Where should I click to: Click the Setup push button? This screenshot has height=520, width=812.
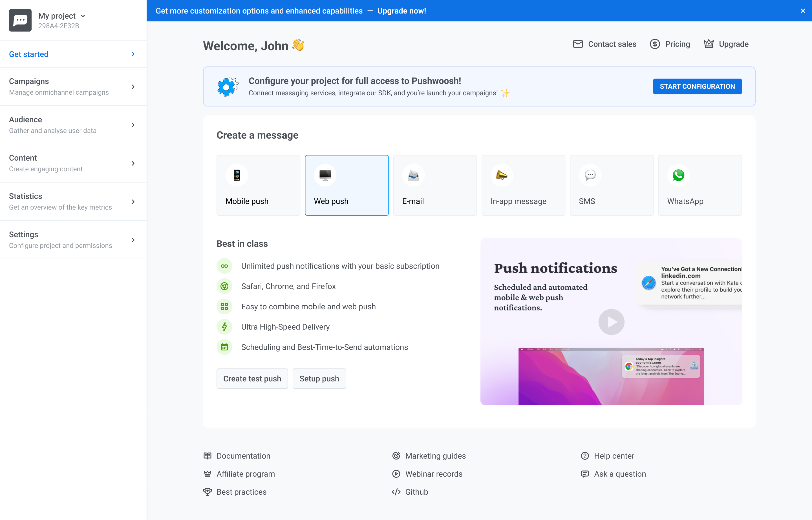tap(319, 379)
